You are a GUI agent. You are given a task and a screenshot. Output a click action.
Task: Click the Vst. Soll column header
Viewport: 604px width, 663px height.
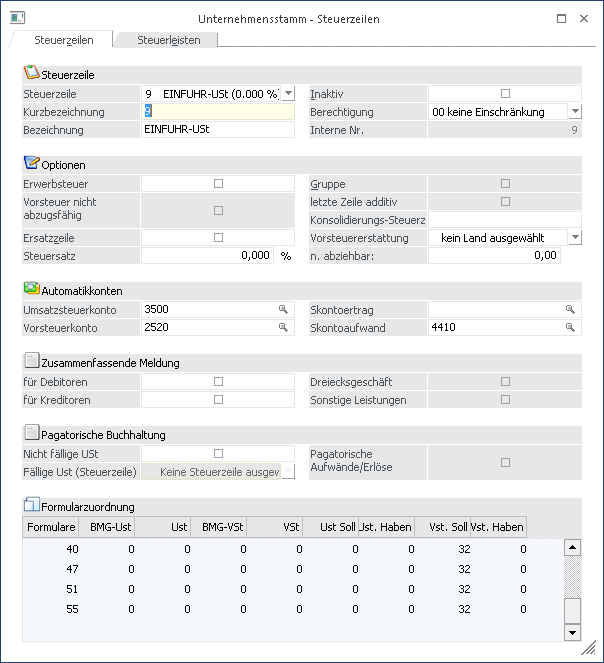coord(443,527)
